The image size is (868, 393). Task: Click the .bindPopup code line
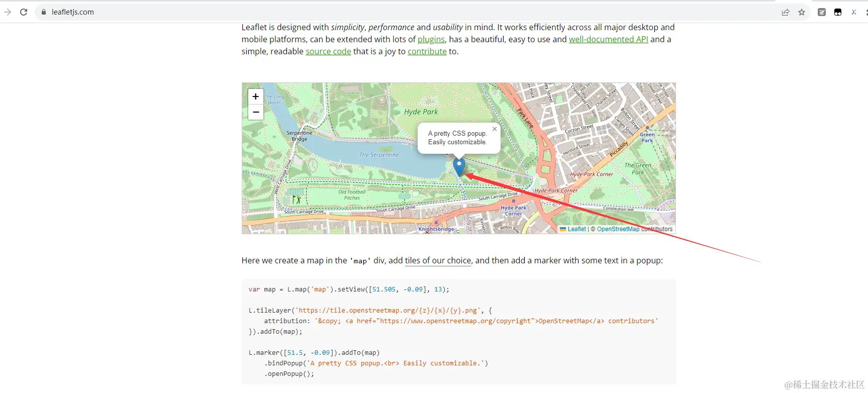click(376, 363)
